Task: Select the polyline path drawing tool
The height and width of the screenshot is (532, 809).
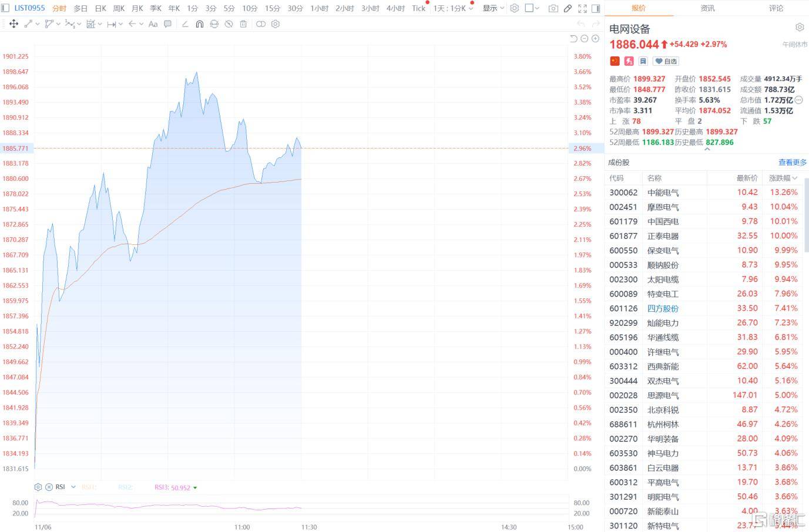Action: coord(49,24)
